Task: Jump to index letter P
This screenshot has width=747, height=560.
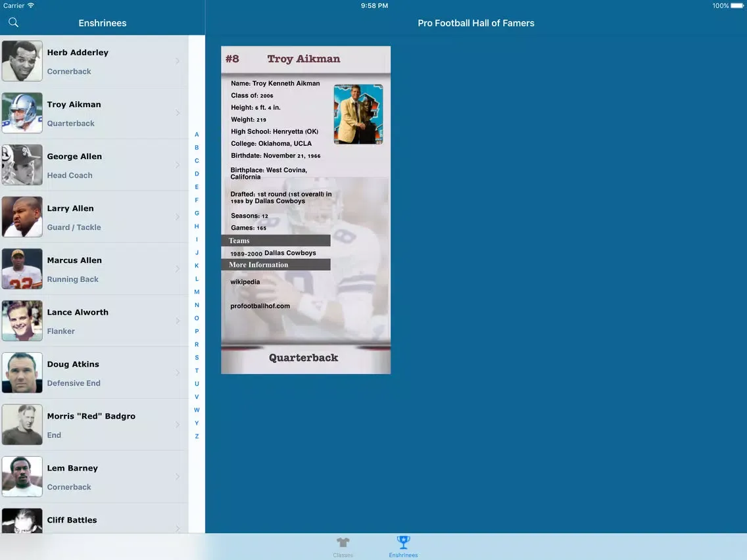Action: (x=197, y=331)
